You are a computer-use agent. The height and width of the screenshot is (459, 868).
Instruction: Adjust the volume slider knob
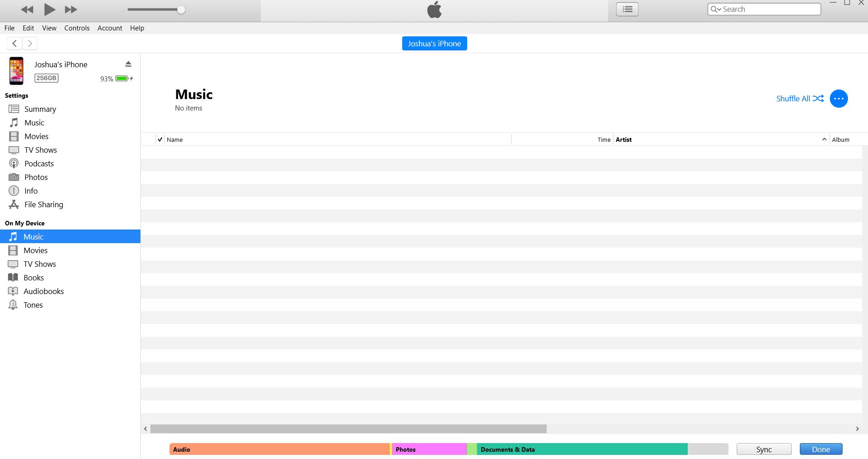(181, 10)
